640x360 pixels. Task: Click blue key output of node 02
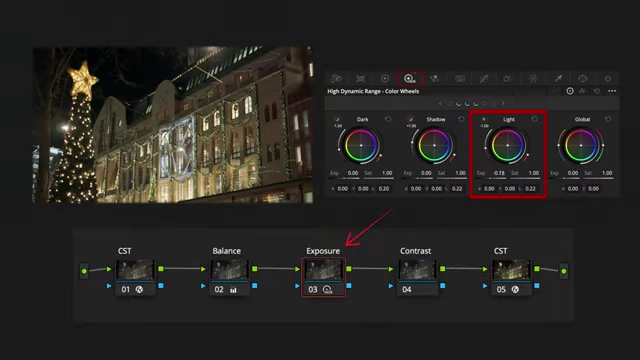pyautogui.click(x=255, y=286)
